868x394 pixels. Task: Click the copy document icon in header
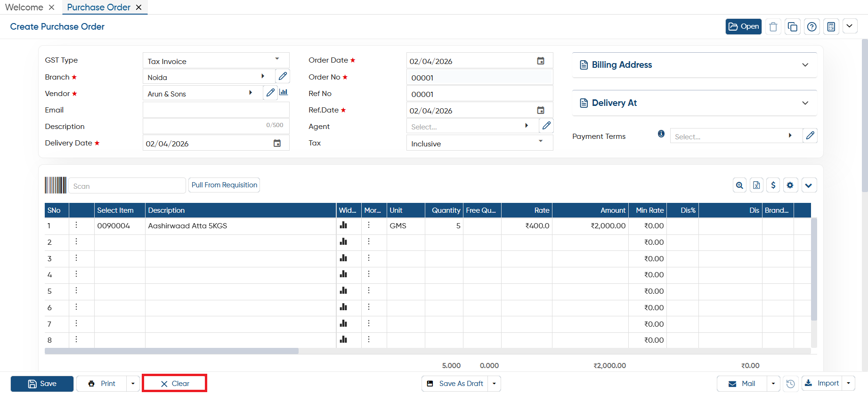792,27
